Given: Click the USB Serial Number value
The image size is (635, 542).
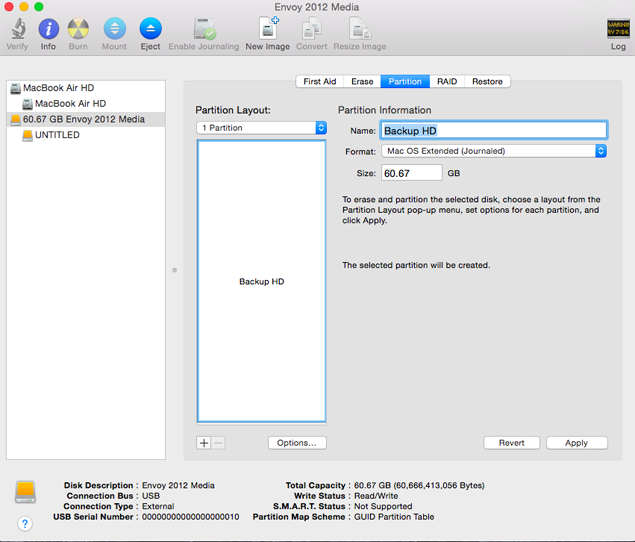Looking at the screenshot, I should [190, 517].
